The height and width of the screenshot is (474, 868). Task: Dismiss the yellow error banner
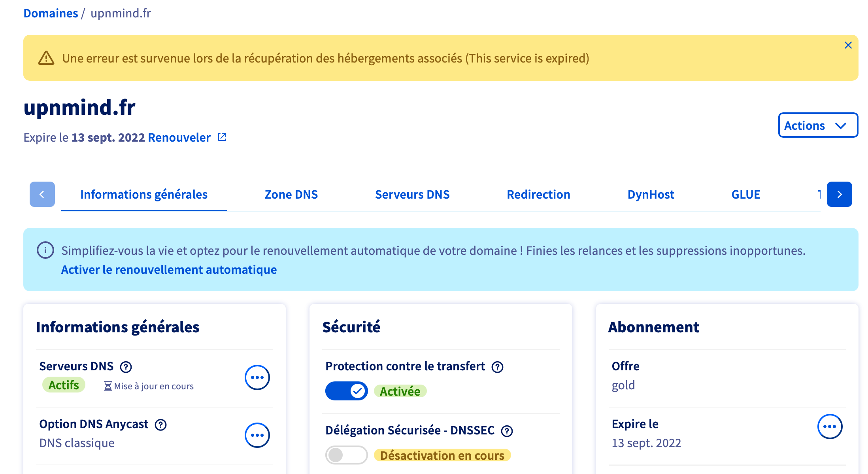coord(848,45)
